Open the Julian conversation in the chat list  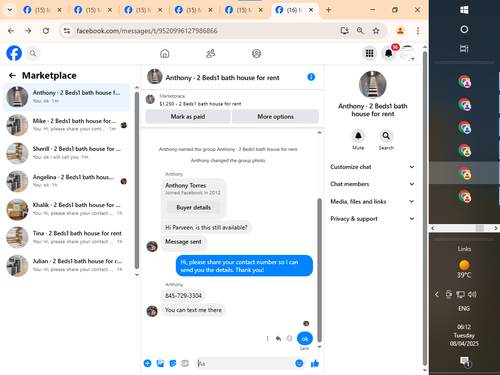67,265
